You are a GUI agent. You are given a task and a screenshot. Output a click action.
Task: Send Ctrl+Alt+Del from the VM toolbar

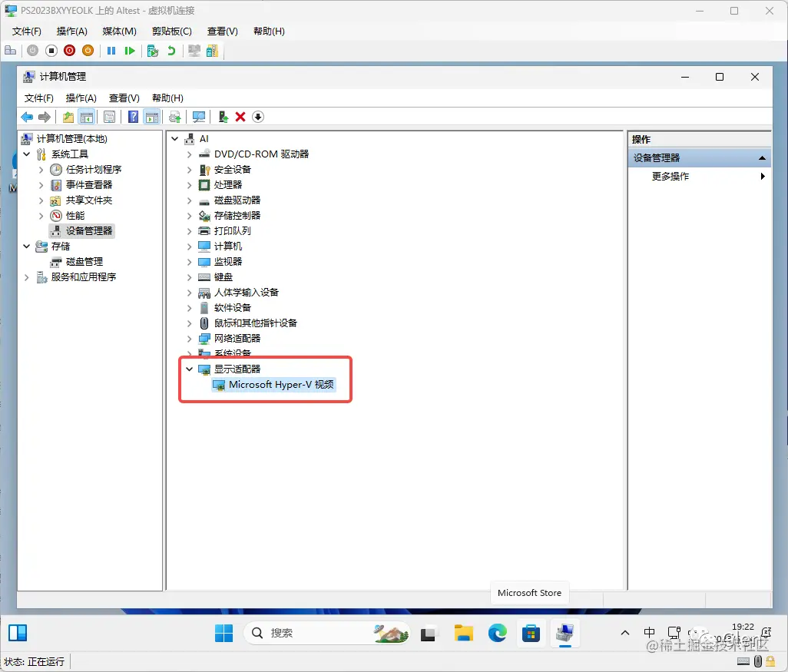(11, 51)
